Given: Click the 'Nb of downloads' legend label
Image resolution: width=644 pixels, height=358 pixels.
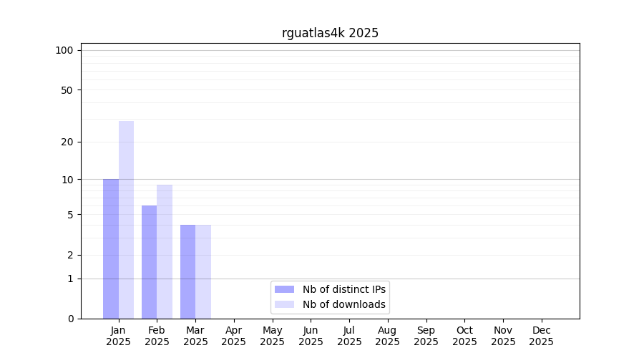Looking at the screenshot, I should pyautogui.click(x=344, y=304).
